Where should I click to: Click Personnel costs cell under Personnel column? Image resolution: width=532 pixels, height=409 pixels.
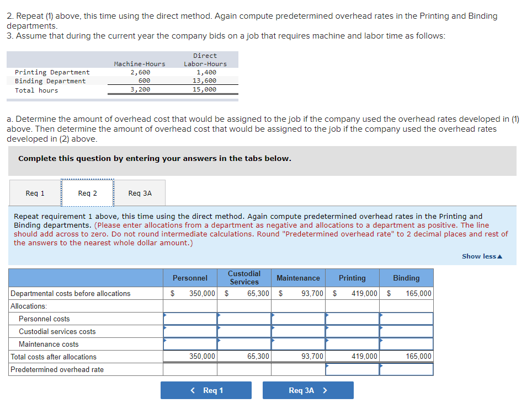[190, 319]
